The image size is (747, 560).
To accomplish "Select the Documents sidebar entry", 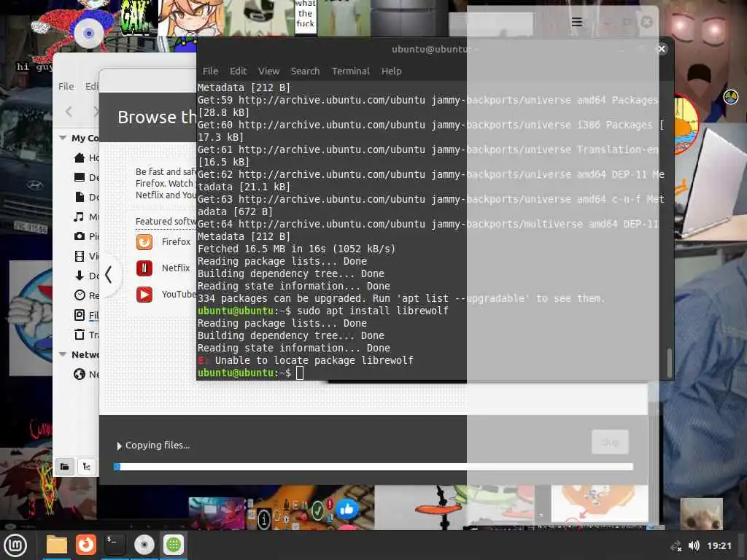I will (86, 197).
